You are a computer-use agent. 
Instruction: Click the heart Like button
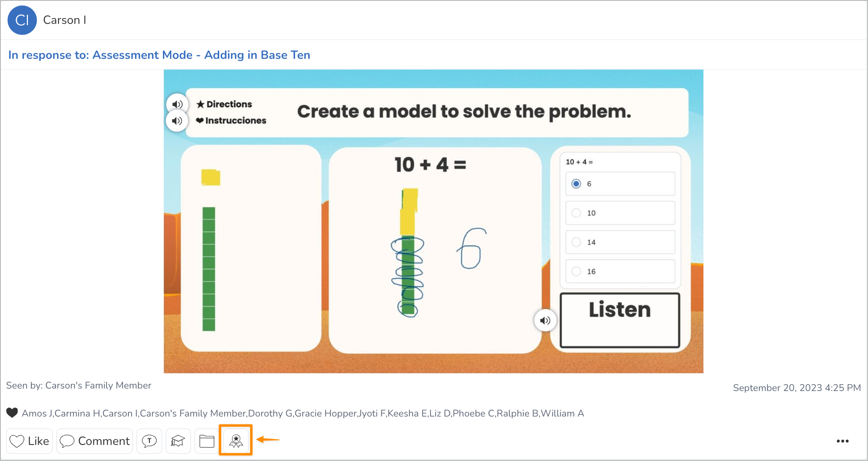click(29, 441)
